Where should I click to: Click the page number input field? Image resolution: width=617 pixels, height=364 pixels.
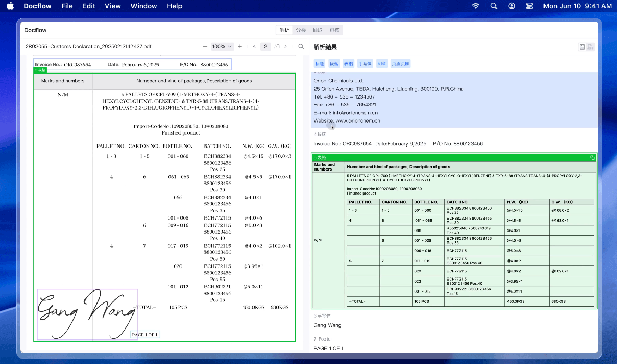point(265,46)
